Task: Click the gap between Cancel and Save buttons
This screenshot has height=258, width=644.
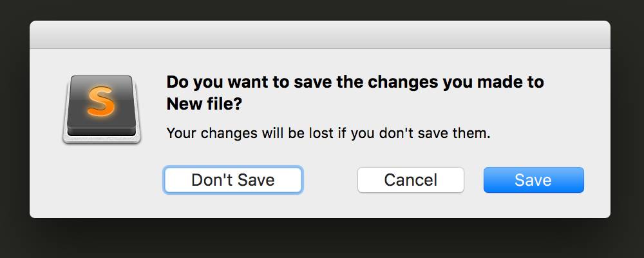Action: [x=474, y=180]
